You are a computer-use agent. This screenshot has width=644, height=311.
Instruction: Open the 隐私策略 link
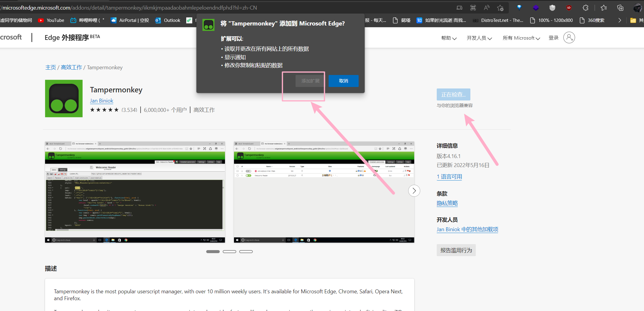[447, 203]
